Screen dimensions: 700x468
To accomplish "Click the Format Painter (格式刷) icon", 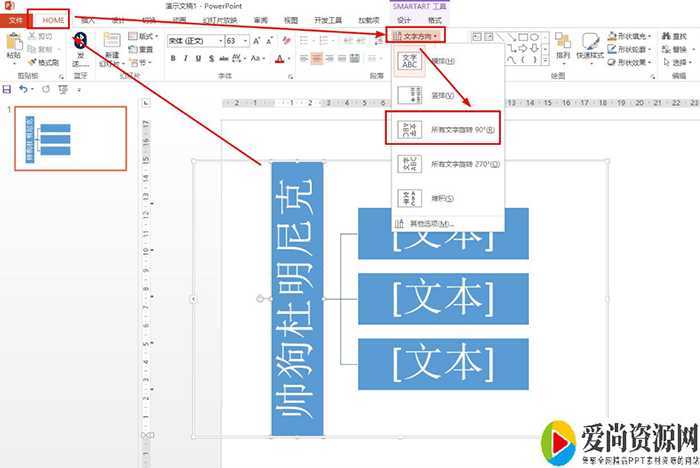I will 44,62.
